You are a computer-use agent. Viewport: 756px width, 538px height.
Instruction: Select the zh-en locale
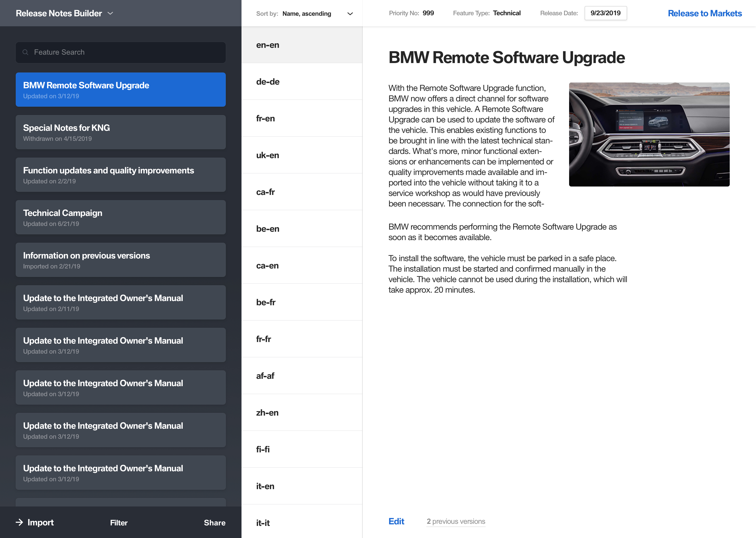tap(302, 412)
